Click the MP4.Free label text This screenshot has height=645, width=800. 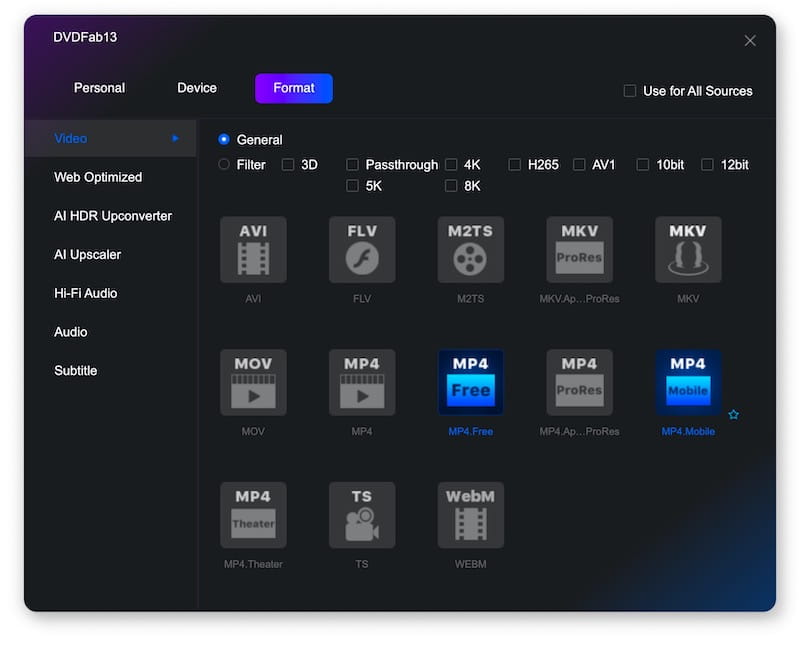[470, 432]
